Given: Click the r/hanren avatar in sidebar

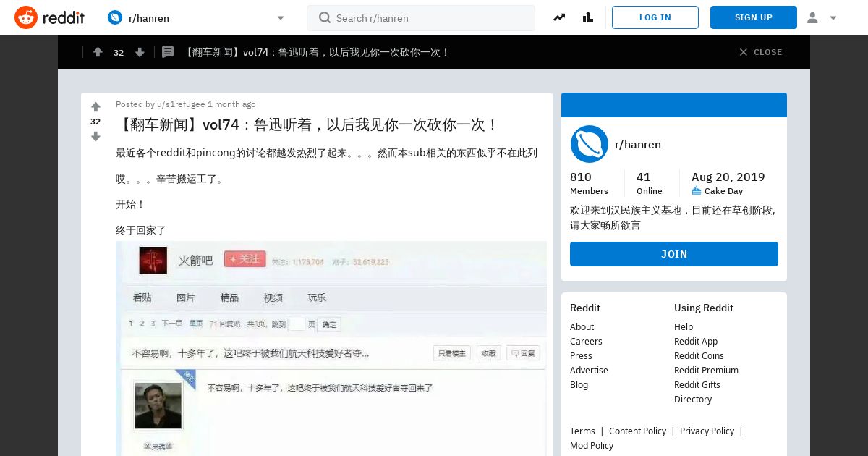Looking at the screenshot, I should (x=590, y=144).
